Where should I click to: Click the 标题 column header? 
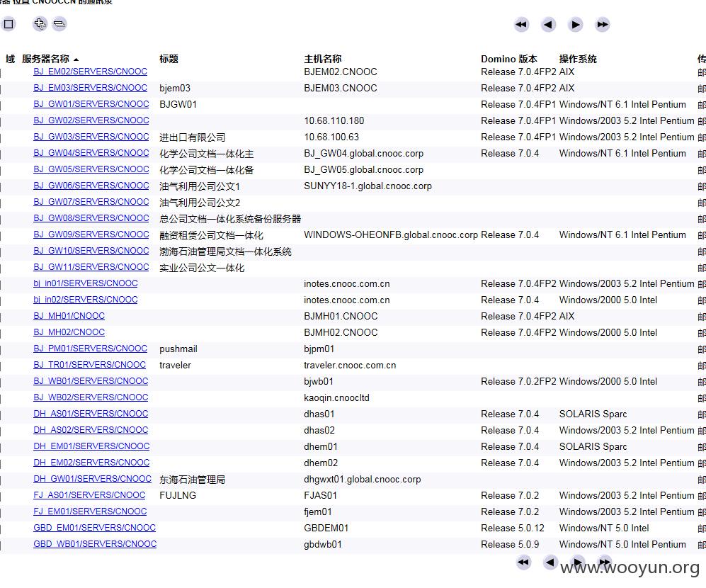[x=169, y=59]
